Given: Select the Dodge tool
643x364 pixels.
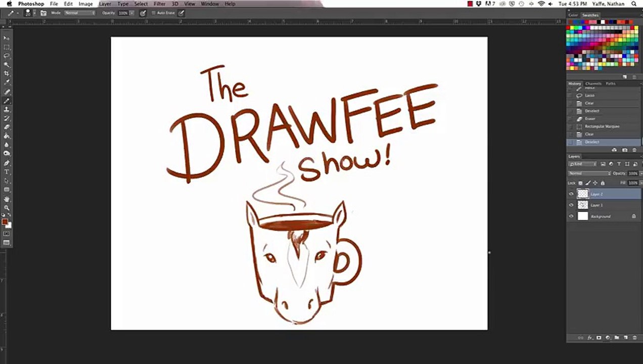Looking at the screenshot, I should (x=7, y=153).
